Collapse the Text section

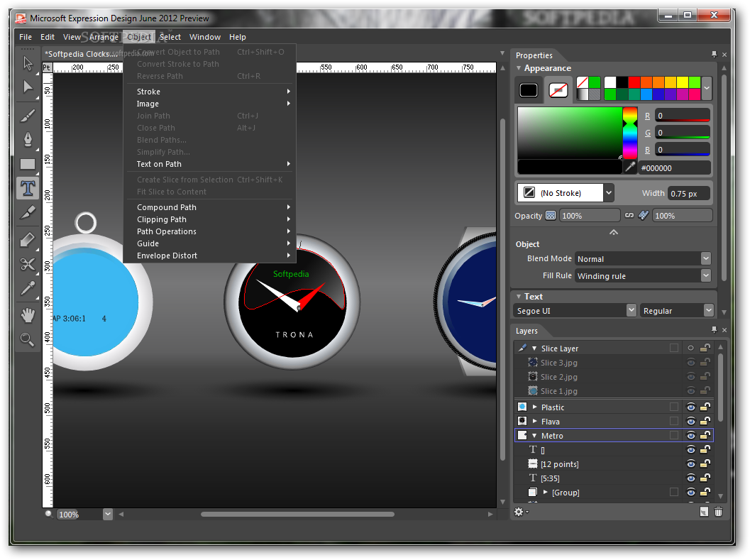[519, 296]
